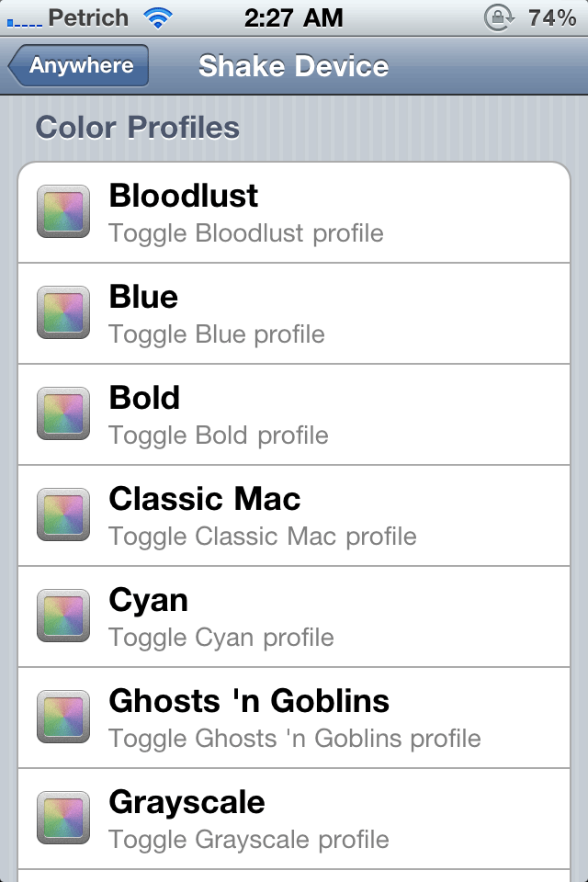The height and width of the screenshot is (882, 588).
Task: Tap the 2:27 AM status bar clock
Action: 294,17
